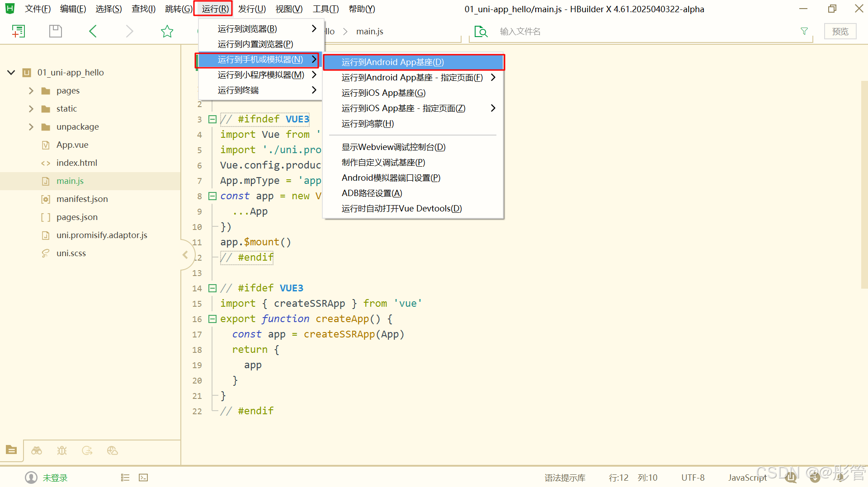Fold code block at line 8

(212, 196)
